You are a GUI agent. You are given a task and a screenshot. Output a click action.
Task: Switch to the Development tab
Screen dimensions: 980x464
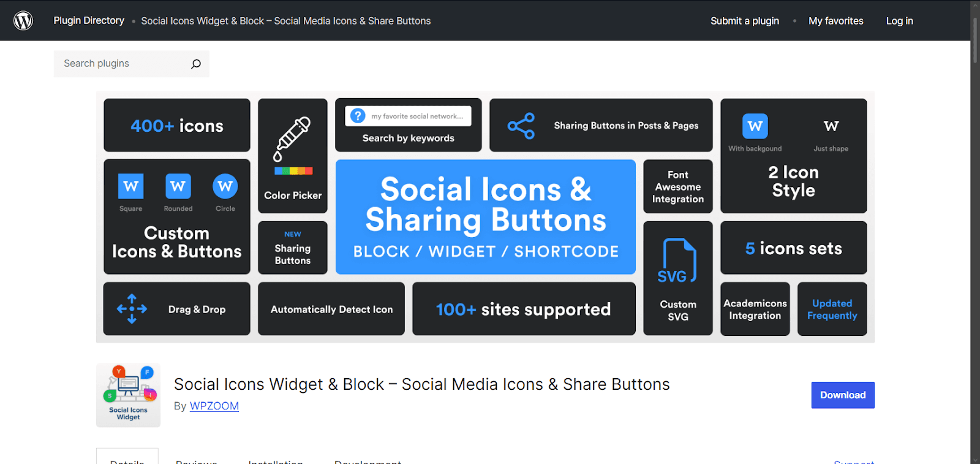tap(367, 461)
